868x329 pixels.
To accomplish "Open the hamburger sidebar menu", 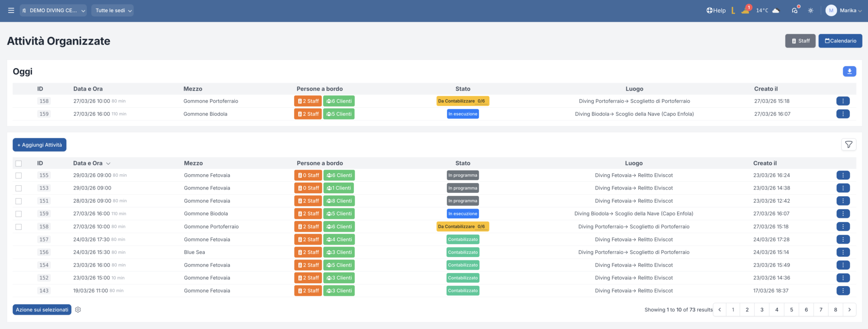I will (11, 11).
